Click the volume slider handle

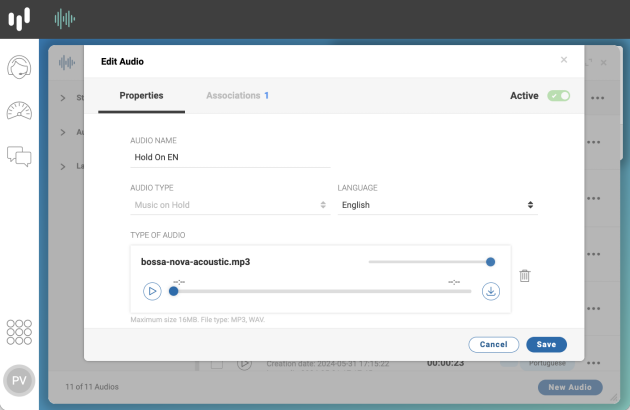point(490,262)
